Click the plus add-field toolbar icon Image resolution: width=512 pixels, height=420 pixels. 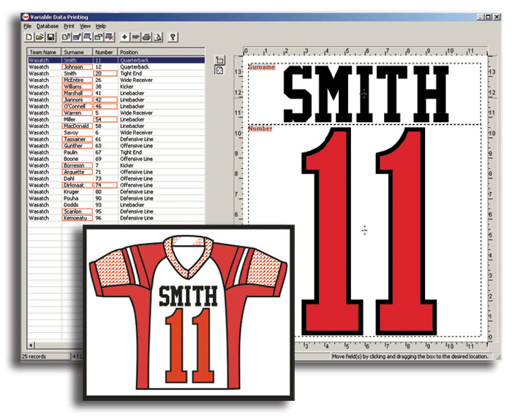124,37
